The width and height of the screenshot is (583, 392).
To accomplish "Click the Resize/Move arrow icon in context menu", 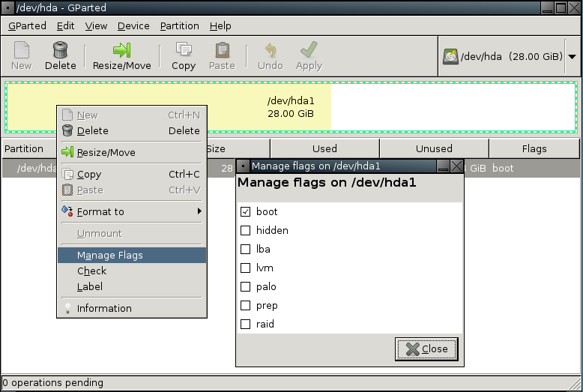I will (x=67, y=152).
